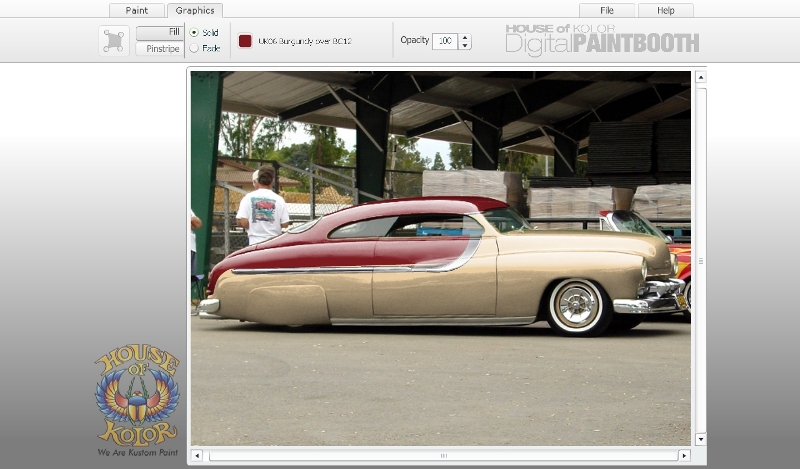The image size is (800, 469).
Task: Click the horizontal scrollbar right arrow
Action: click(684, 456)
